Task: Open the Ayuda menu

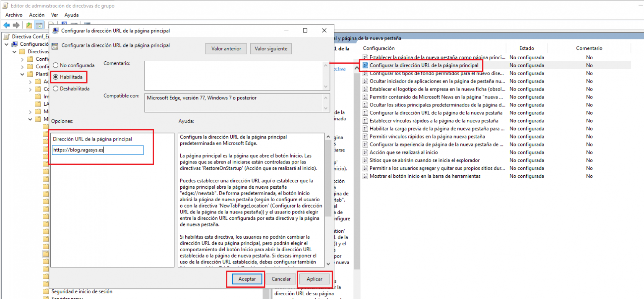Action: pos(71,15)
